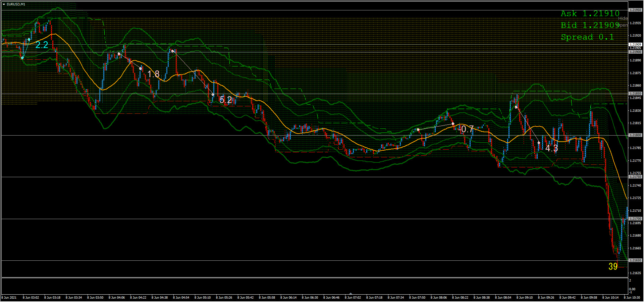Click the 8 Jun 07:02 time label
This screenshot has height=302, width=644.
click(353, 298)
